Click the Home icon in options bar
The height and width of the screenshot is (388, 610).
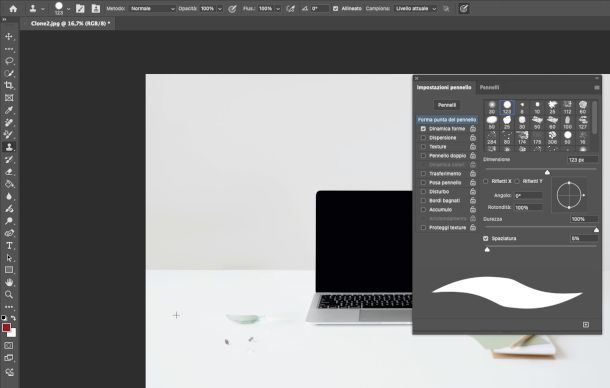[x=13, y=9]
